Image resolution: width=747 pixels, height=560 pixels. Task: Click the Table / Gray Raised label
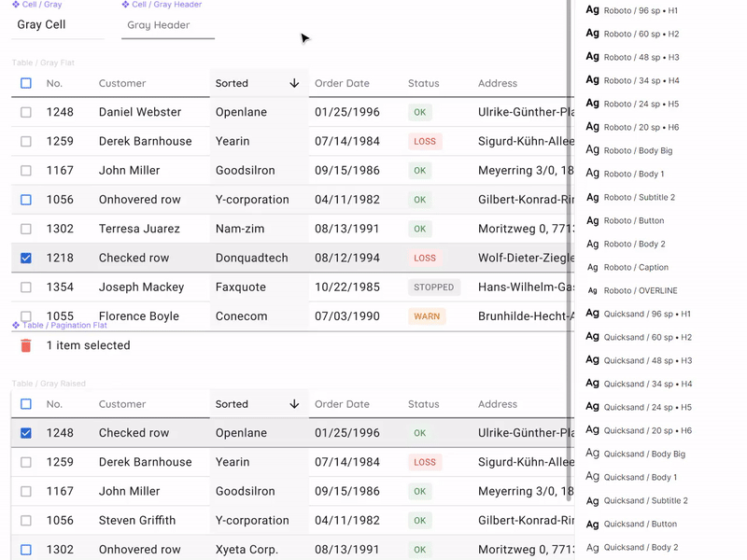pos(49,384)
